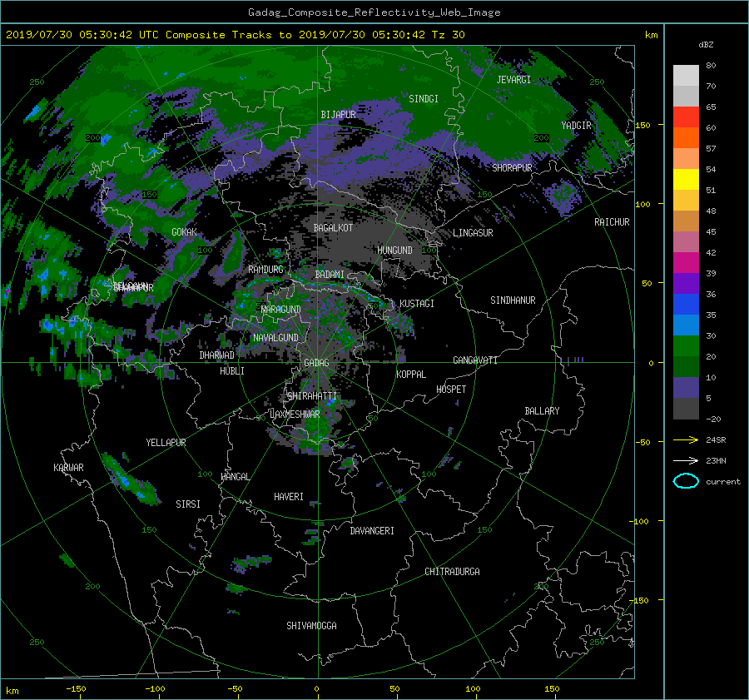Select the blue 36 dBZ color swatch

[x=686, y=304]
